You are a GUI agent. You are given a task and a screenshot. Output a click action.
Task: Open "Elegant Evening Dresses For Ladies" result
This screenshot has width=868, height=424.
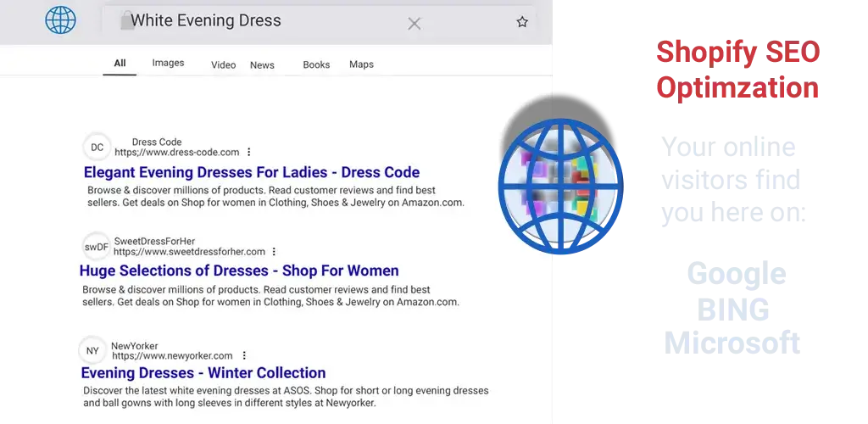pyautogui.click(x=252, y=172)
